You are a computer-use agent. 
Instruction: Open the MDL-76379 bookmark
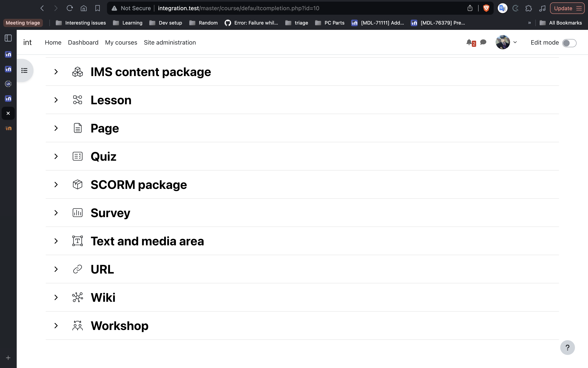(x=438, y=23)
